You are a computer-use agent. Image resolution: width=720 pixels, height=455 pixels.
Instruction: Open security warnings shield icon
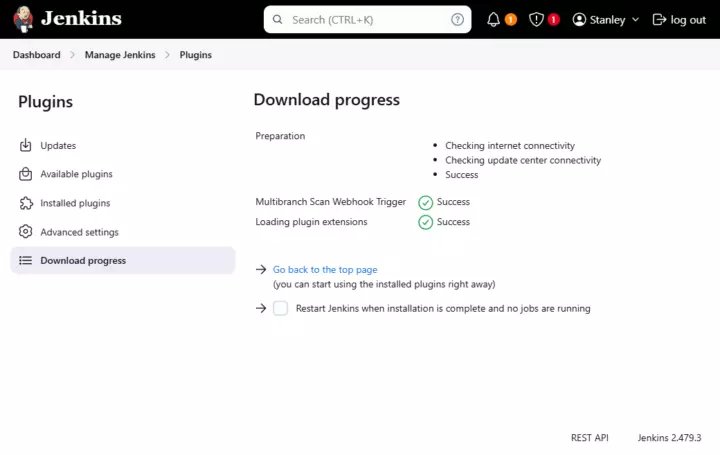pos(536,19)
